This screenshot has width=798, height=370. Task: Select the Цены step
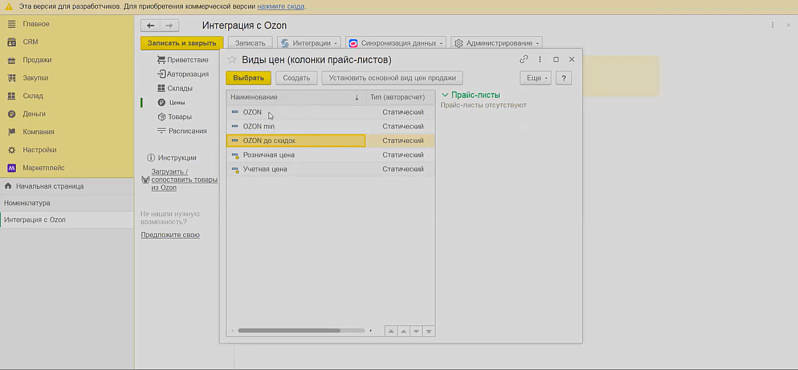click(x=172, y=102)
